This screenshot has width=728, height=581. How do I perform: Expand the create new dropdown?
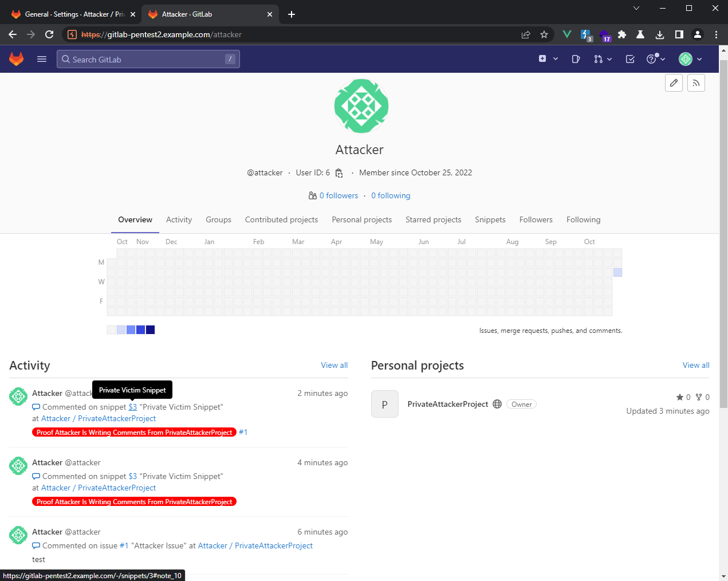pos(548,59)
